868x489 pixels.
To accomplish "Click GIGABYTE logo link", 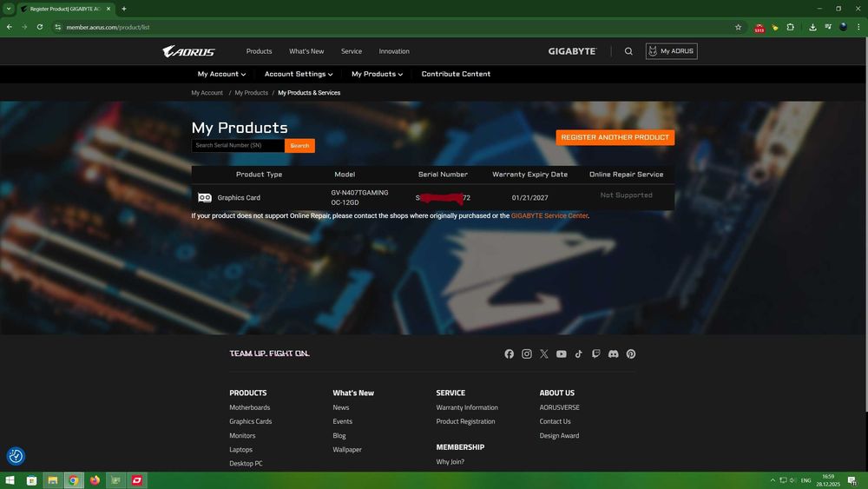I will (572, 51).
